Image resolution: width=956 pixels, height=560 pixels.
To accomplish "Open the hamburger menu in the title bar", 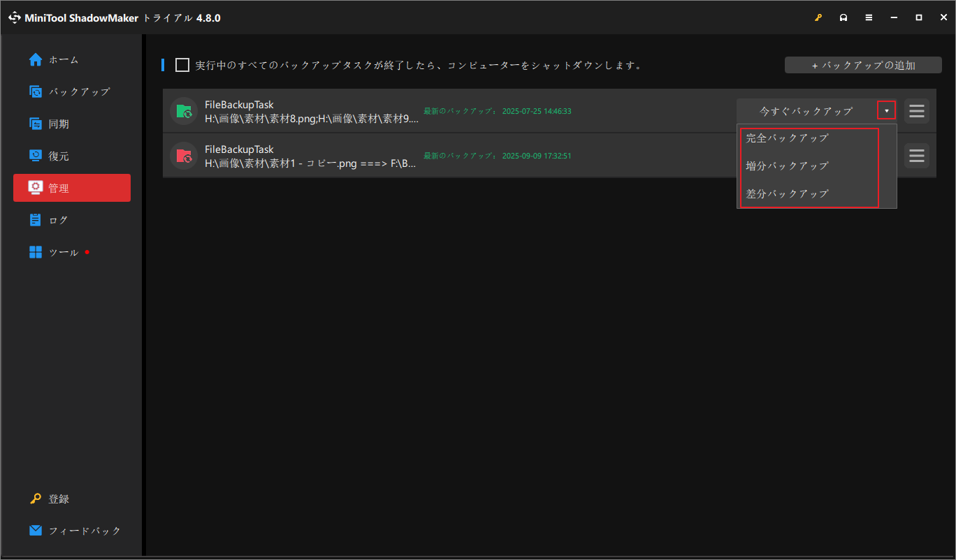I will click(869, 17).
